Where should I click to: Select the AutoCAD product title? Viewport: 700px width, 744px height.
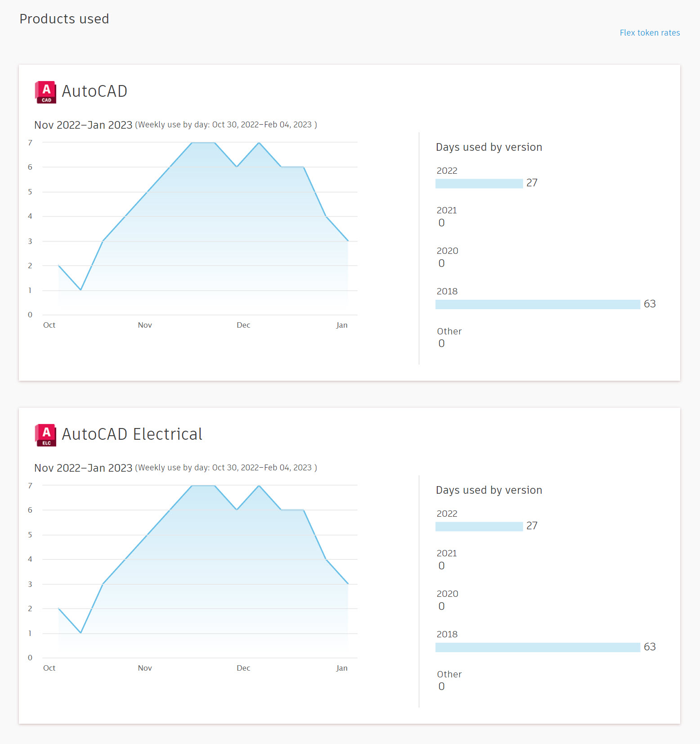[x=94, y=91]
